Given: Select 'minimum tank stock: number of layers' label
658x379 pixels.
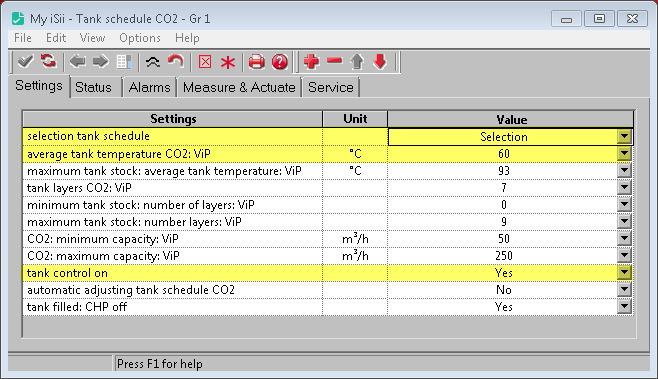Looking at the screenshot, I should click(141, 205).
